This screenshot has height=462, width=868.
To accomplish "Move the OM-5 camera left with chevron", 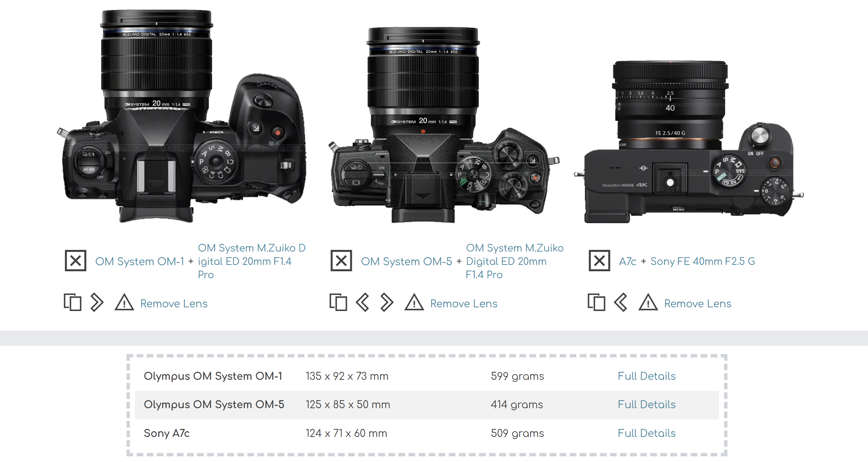I will (363, 302).
